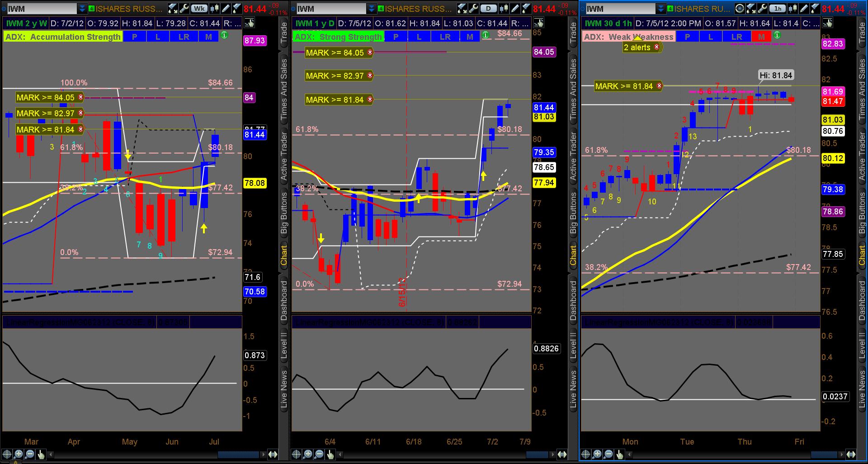Click the chart style candlestick icon in weekly chart
The image size is (868, 464).
point(215,9)
